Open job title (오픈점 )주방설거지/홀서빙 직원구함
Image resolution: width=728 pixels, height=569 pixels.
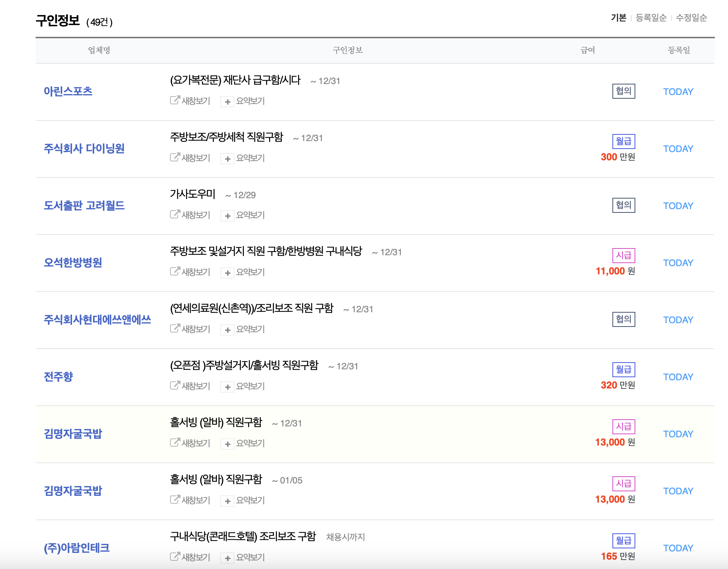click(x=244, y=365)
